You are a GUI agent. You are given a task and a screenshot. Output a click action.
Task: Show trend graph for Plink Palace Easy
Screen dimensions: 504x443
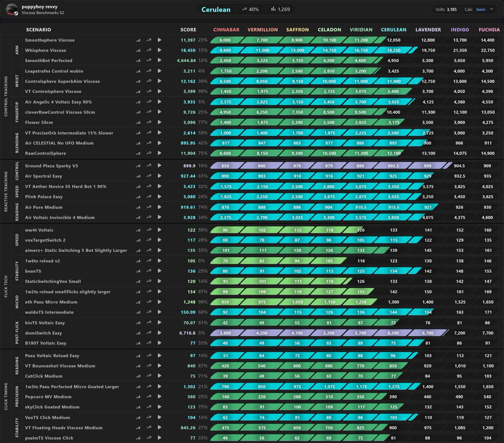pos(149,197)
